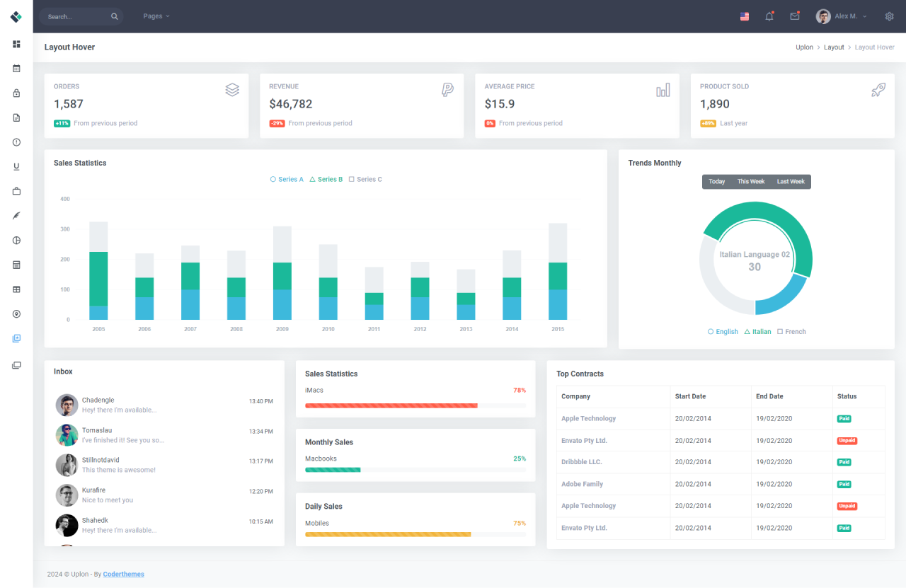Toggle Series B in chart legend
906x588 pixels.
tap(326, 180)
